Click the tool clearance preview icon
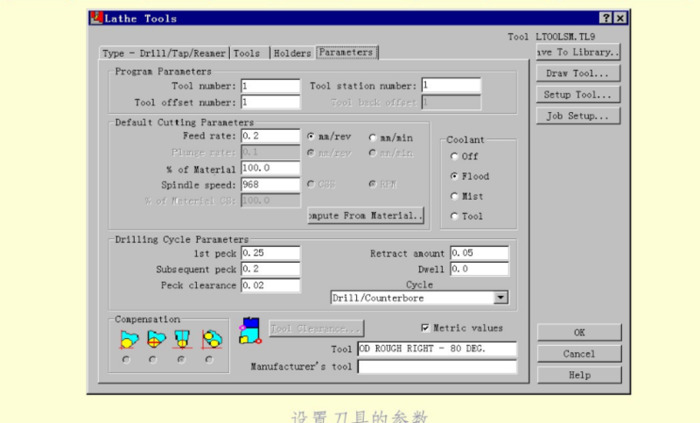 pos(249,332)
